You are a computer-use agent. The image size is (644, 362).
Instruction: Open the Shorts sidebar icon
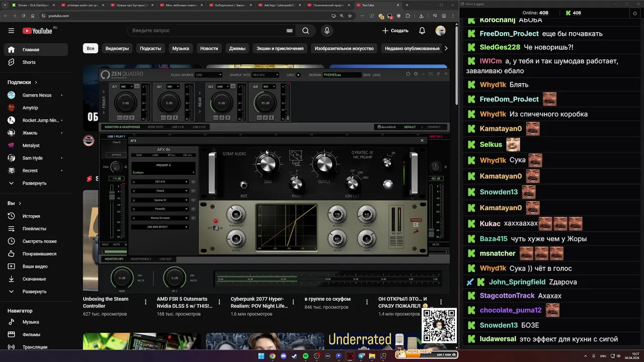[11, 62]
